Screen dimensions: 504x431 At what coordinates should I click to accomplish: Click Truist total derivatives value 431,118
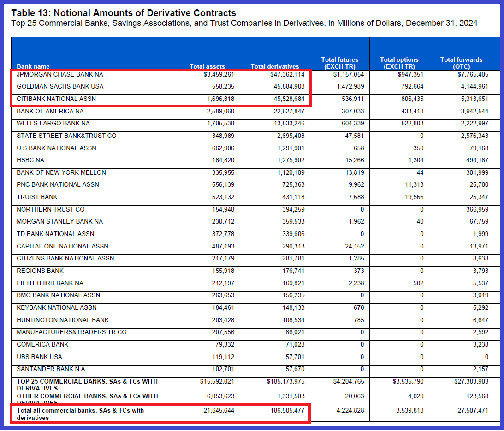coord(293,197)
